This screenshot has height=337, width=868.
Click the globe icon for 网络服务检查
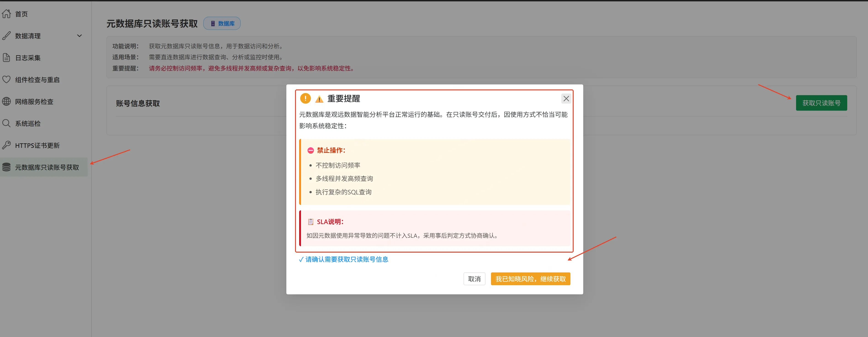(x=6, y=101)
